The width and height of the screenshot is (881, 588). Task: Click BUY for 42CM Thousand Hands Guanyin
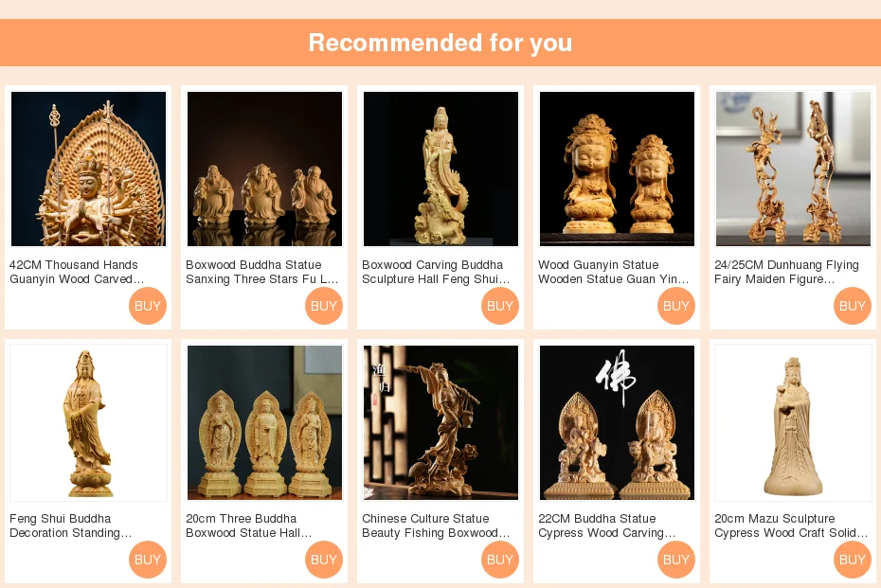pyautogui.click(x=148, y=306)
